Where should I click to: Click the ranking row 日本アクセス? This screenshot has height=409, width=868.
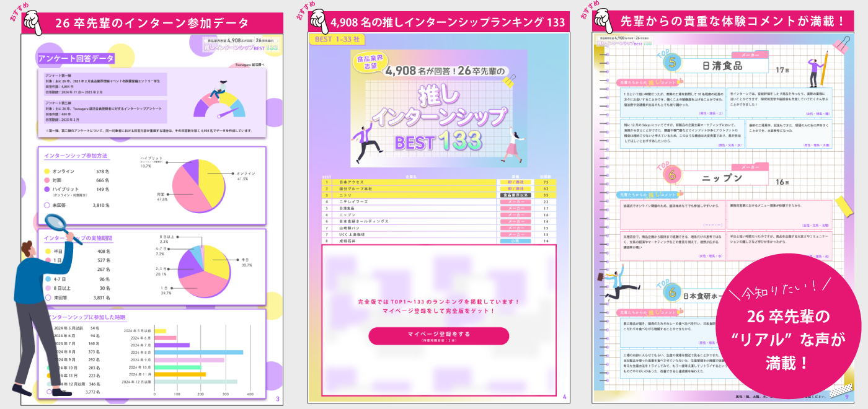tap(439, 182)
